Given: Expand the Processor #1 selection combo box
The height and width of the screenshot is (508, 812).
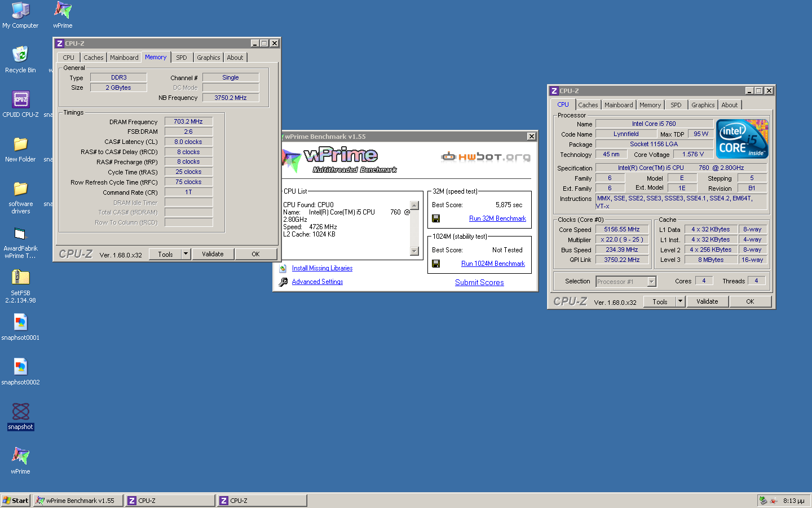Looking at the screenshot, I should click(x=652, y=281).
